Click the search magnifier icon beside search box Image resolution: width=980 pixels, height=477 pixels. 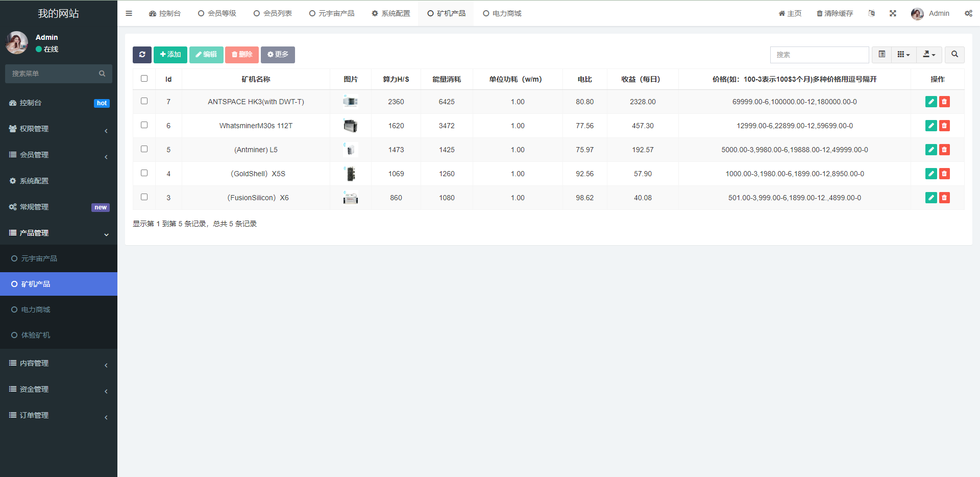954,55
